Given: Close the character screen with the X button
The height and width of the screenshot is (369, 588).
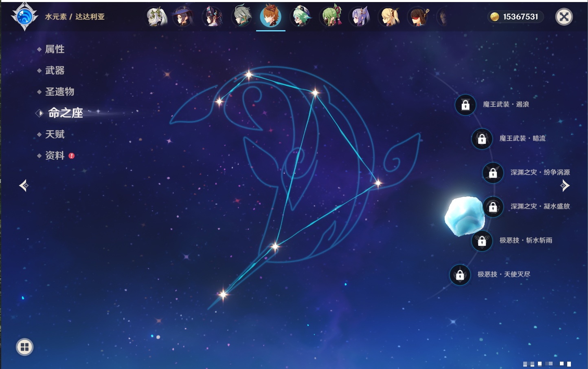Looking at the screenshot, I should [564, 17].
